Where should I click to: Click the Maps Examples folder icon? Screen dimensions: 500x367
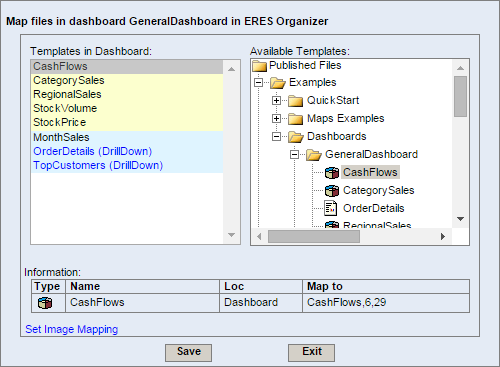pyautogui.click(x=295, y=119)
